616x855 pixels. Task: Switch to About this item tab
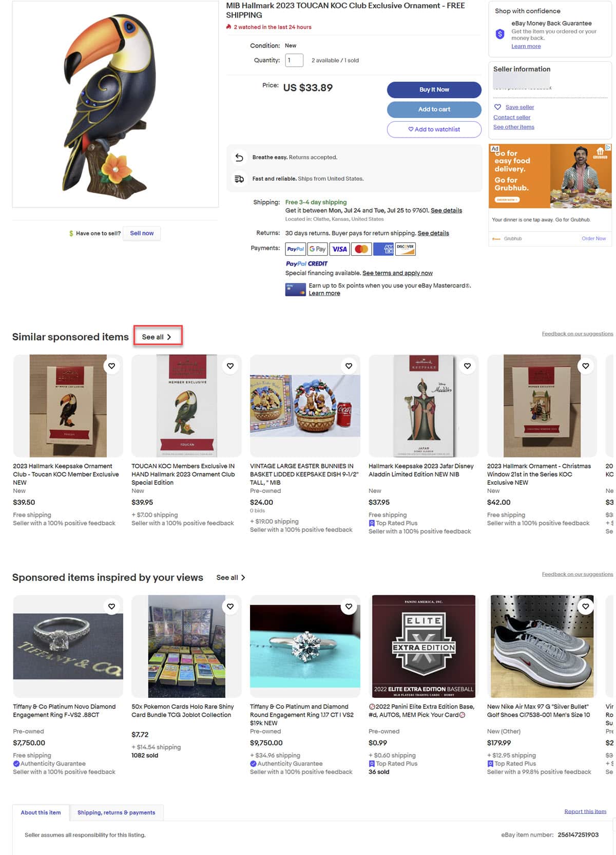[x=41, y=812]
